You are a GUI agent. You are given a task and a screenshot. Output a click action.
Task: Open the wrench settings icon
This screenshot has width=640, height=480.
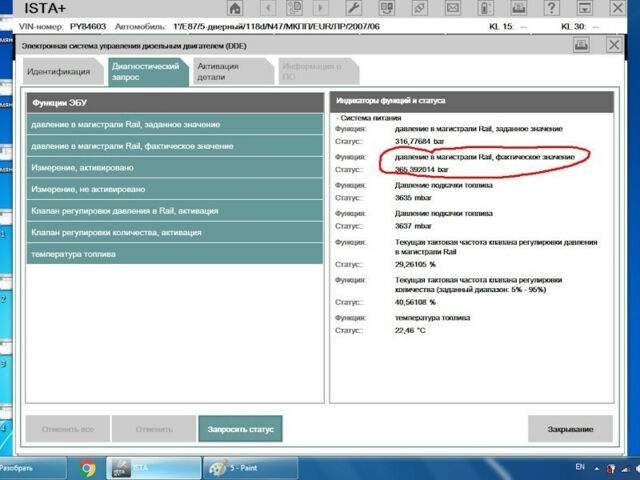click(353, 8)
